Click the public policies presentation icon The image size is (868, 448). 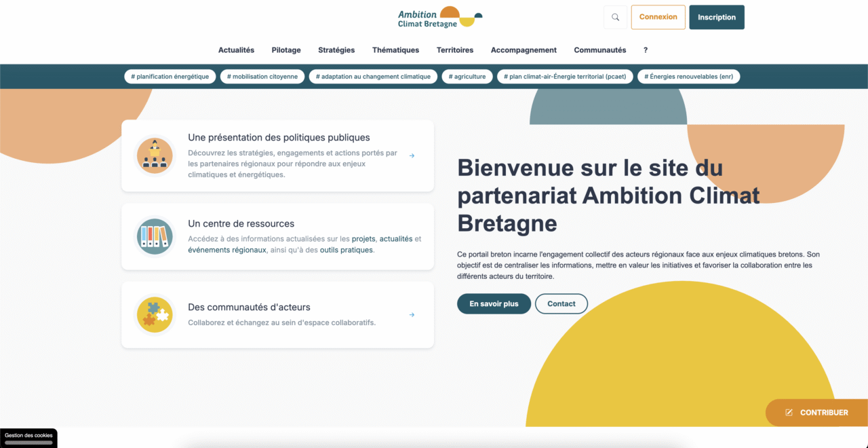pos(155,156)
